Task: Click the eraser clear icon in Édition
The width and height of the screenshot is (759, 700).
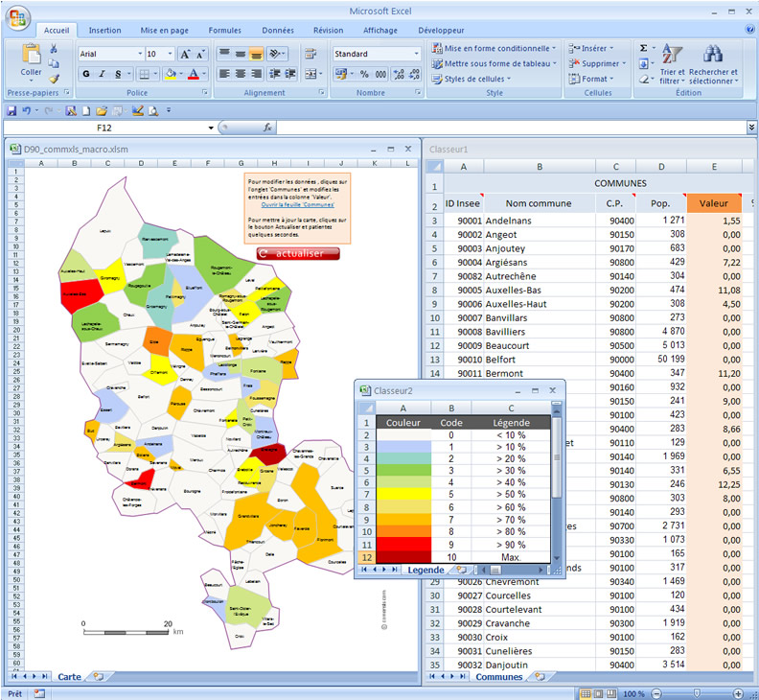Action: 644,79
